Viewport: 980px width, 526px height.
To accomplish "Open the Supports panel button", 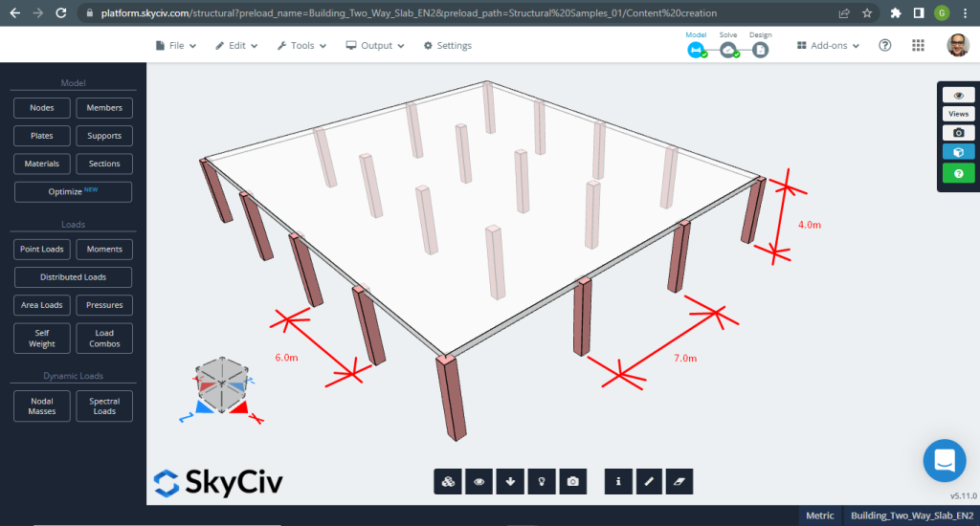I will (104, 136).
